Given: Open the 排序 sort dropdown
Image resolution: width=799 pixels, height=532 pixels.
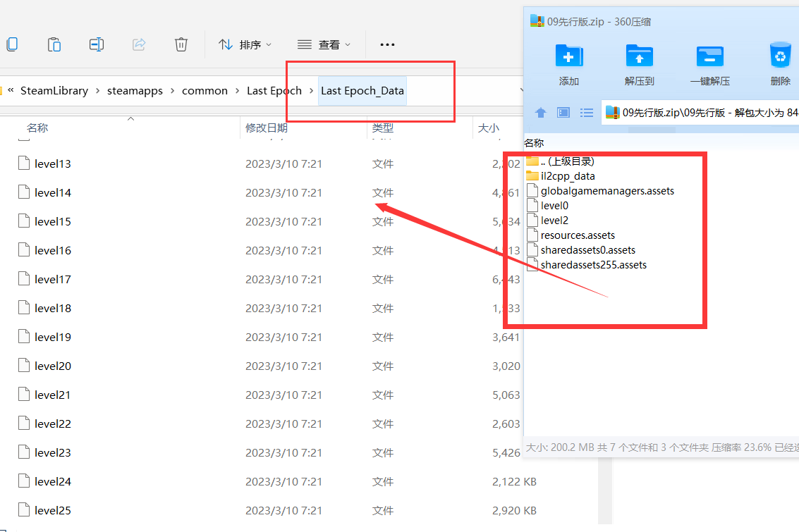Looking at the screenshot, I should tap(245, 45).
